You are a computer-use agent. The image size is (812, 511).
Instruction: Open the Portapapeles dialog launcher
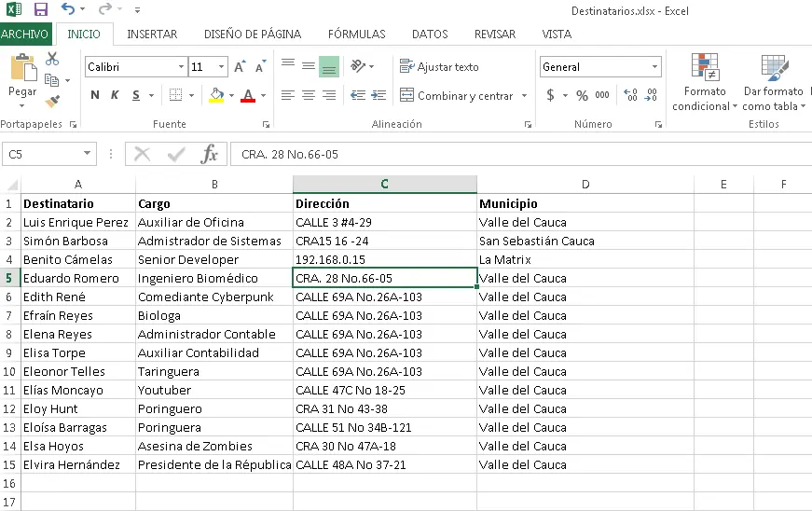[73, 124]
